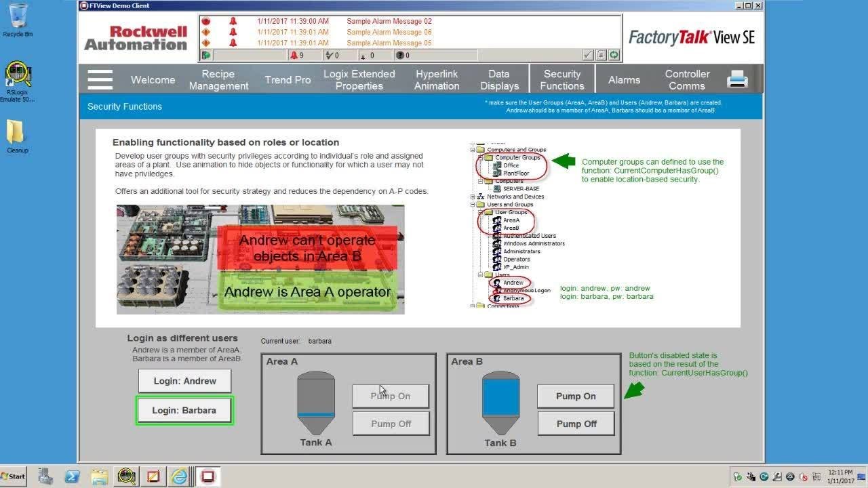Click the PlantFloor entry in the tree image
868x488 pixels.
(516, 173)
